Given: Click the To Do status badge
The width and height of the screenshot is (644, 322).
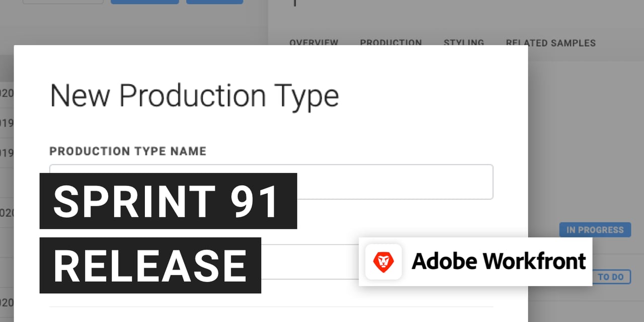Looking at the screenshot, I should 611,277.
